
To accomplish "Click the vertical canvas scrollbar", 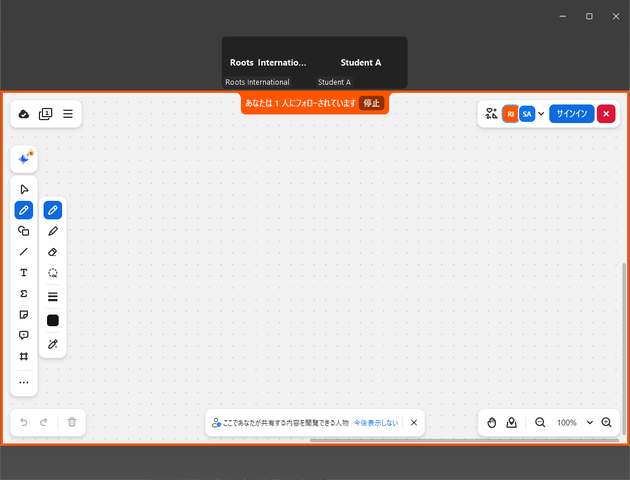I will [624, 349].
